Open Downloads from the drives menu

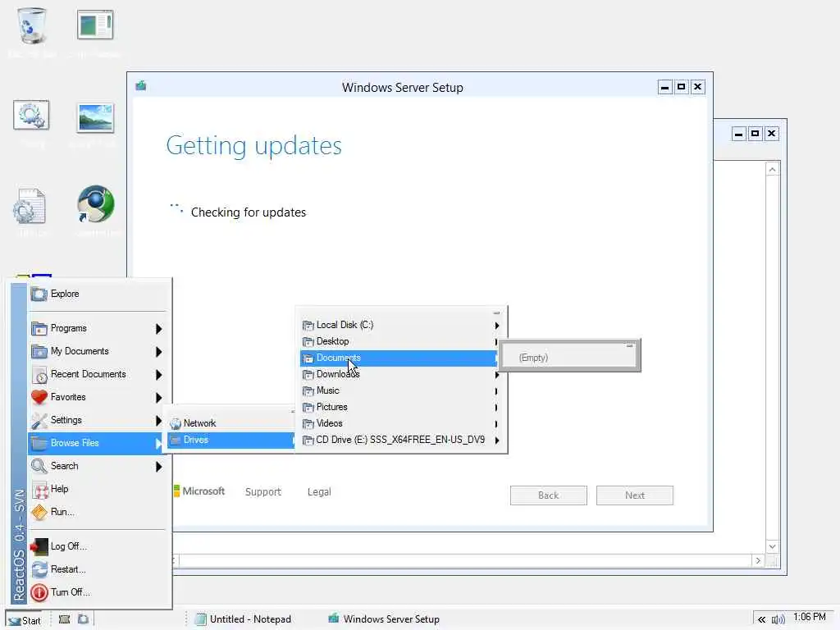click(399, 374)
